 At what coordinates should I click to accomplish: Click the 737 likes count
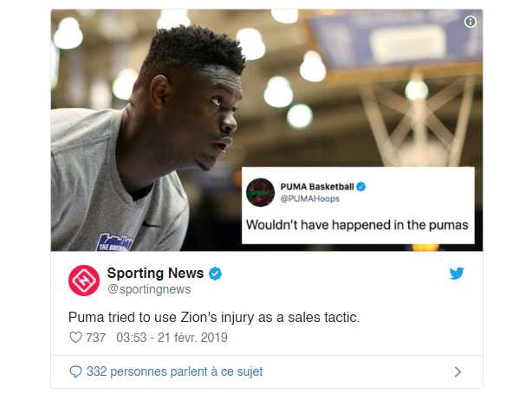[95, 338]
